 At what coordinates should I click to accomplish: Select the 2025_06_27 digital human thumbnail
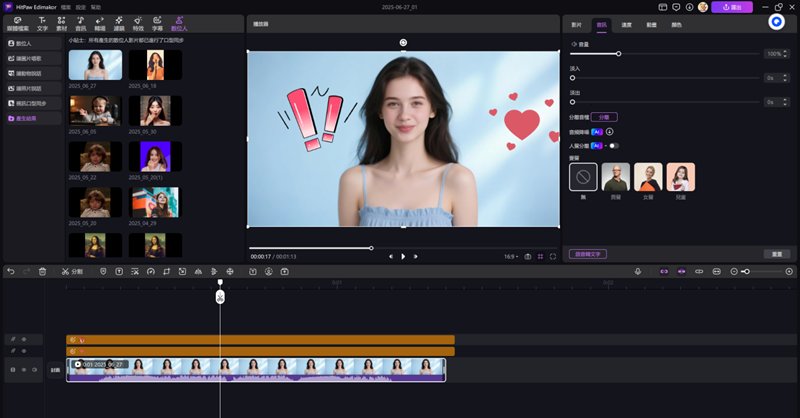pyautogui.click(x=95, y=65)
